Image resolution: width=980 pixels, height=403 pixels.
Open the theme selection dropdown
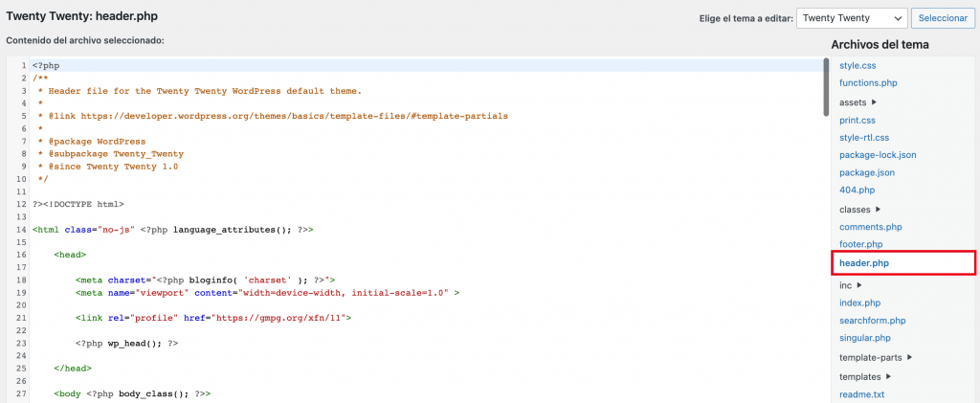coord(853,18)
